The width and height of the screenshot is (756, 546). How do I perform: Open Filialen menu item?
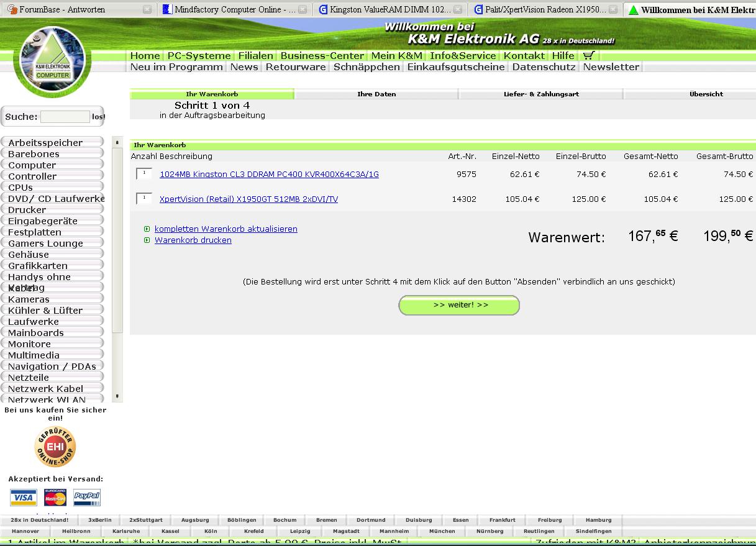(x=255, y=55)
